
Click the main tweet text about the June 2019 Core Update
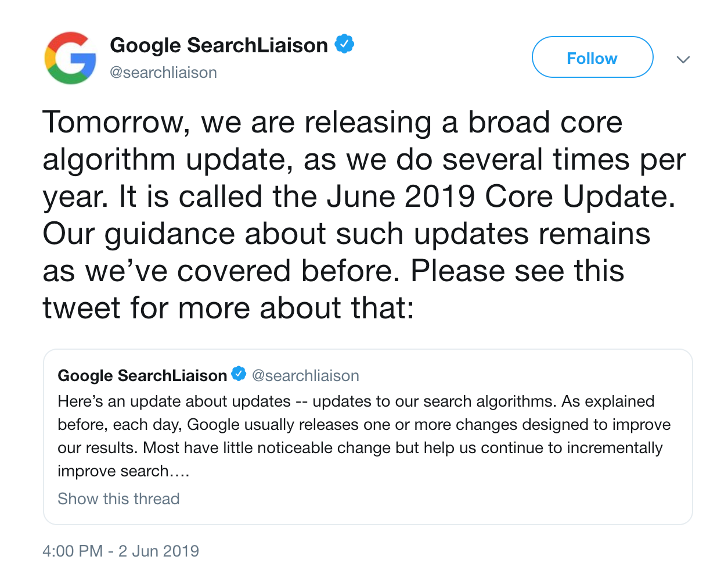[x=364, y=215]
